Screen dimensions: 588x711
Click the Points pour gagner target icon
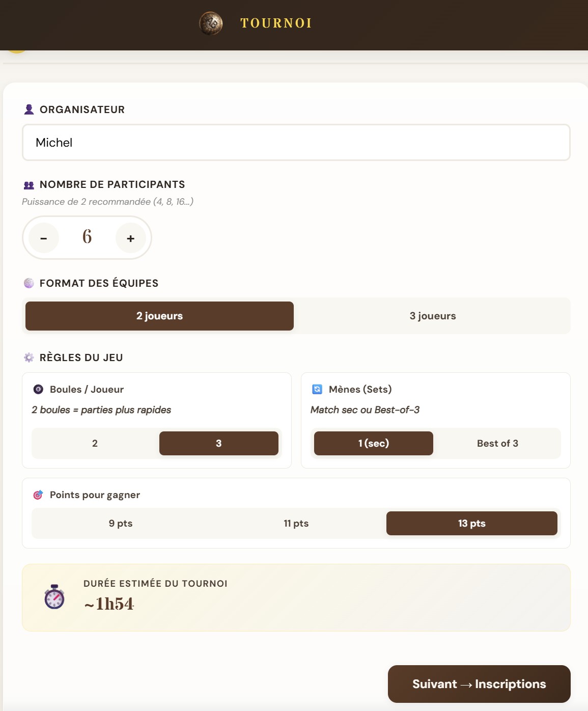(38, 495)
